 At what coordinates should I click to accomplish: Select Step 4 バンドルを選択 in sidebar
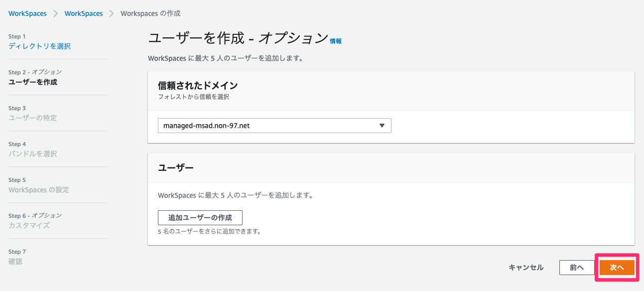click(32, 153)
